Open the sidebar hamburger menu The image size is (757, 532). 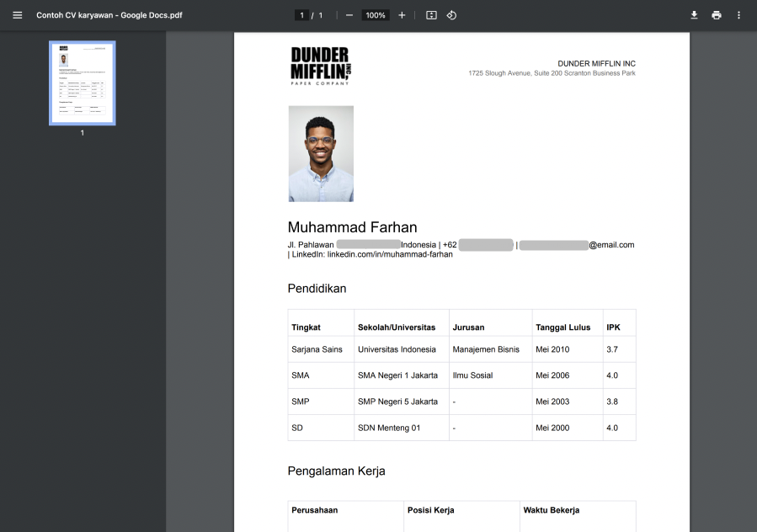[x=18, y=15]
